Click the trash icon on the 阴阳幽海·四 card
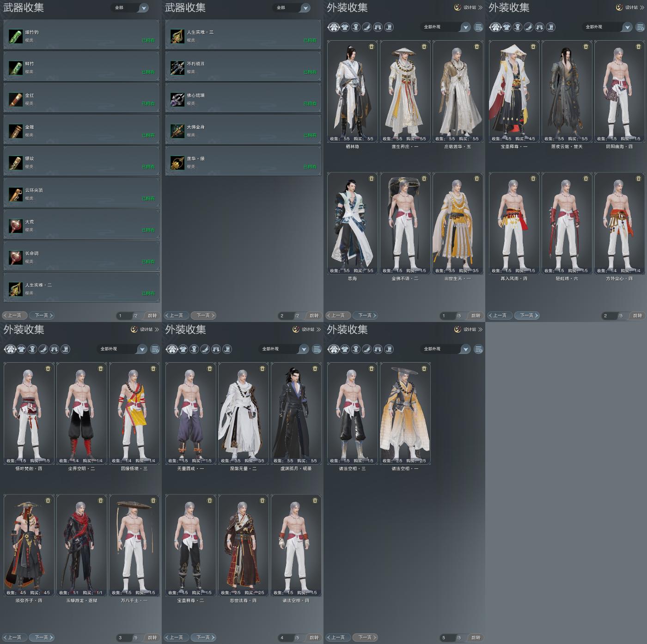 point(639,47)
